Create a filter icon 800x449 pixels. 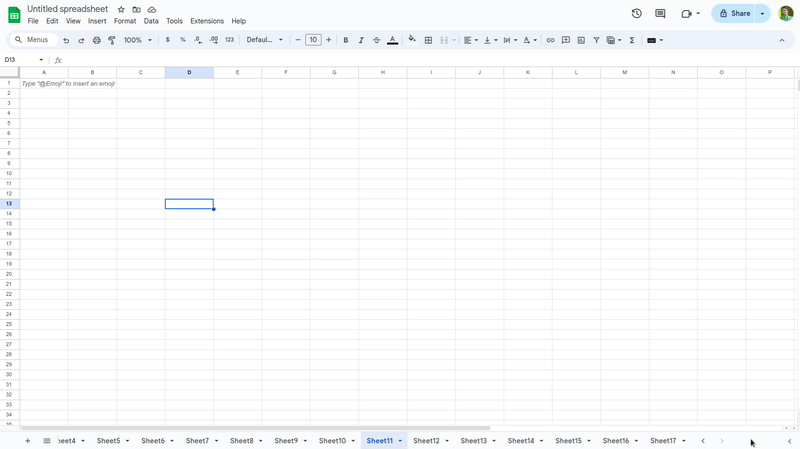point(596,40)
